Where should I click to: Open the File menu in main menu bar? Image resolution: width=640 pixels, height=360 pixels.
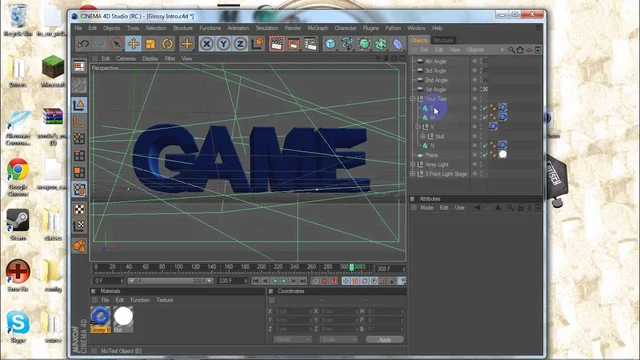78,28
